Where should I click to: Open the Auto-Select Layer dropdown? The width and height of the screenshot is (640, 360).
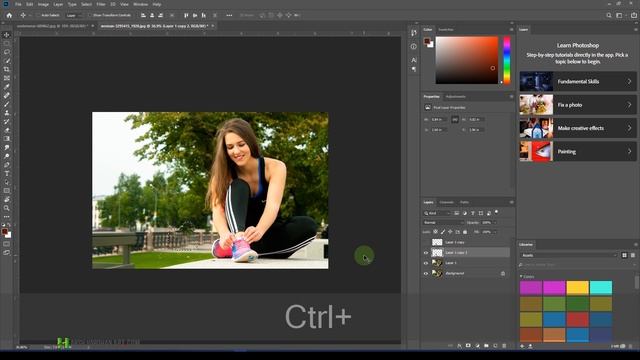[x=73, y=15]
